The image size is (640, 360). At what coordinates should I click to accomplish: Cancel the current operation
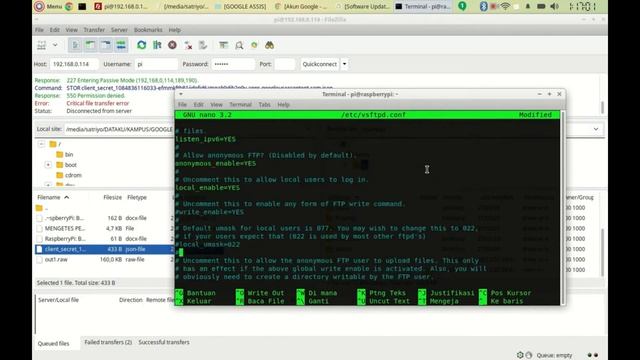click(x=172, y=45)
